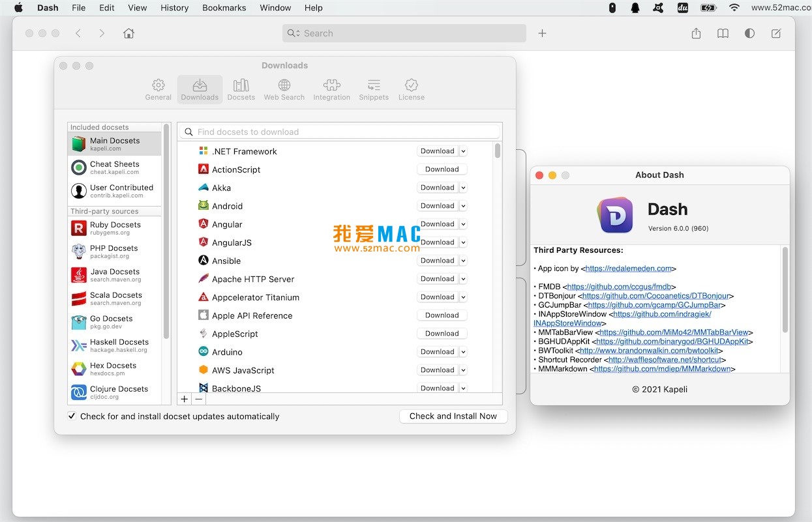Download the Apple API Reference docset
Screen dimensions: 812x522
coord(442,315)
